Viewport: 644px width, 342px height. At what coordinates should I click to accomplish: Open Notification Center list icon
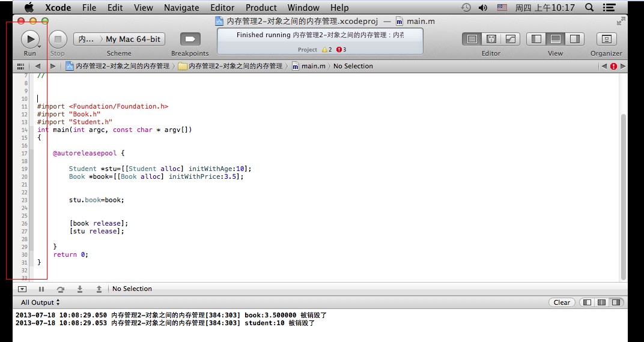609,7
